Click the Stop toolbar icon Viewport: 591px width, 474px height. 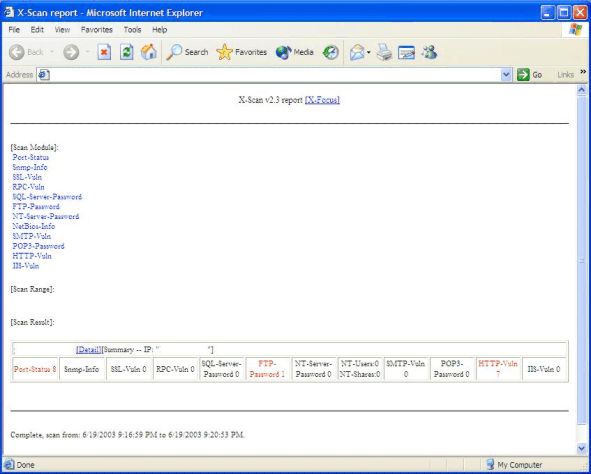click(104, 52)
